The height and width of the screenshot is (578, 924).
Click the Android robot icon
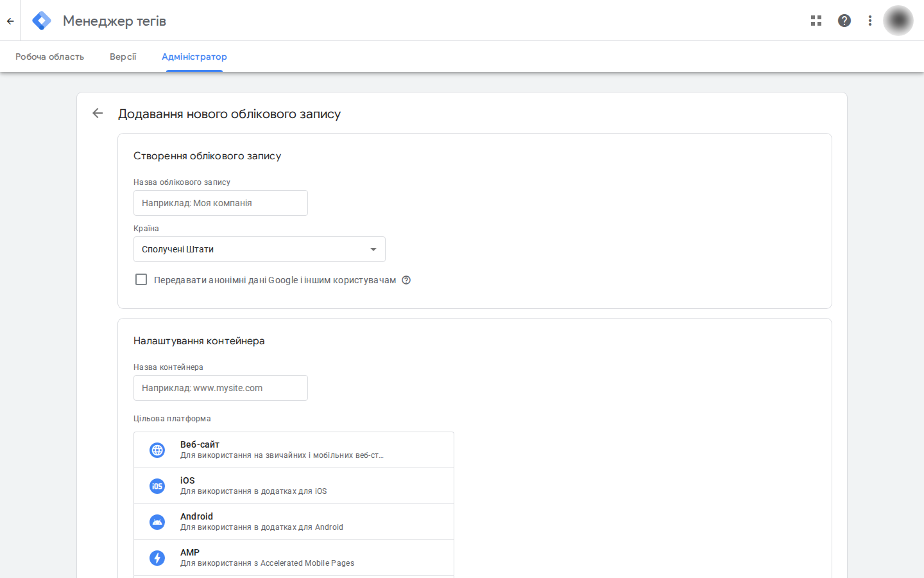(x=157, y=522)
